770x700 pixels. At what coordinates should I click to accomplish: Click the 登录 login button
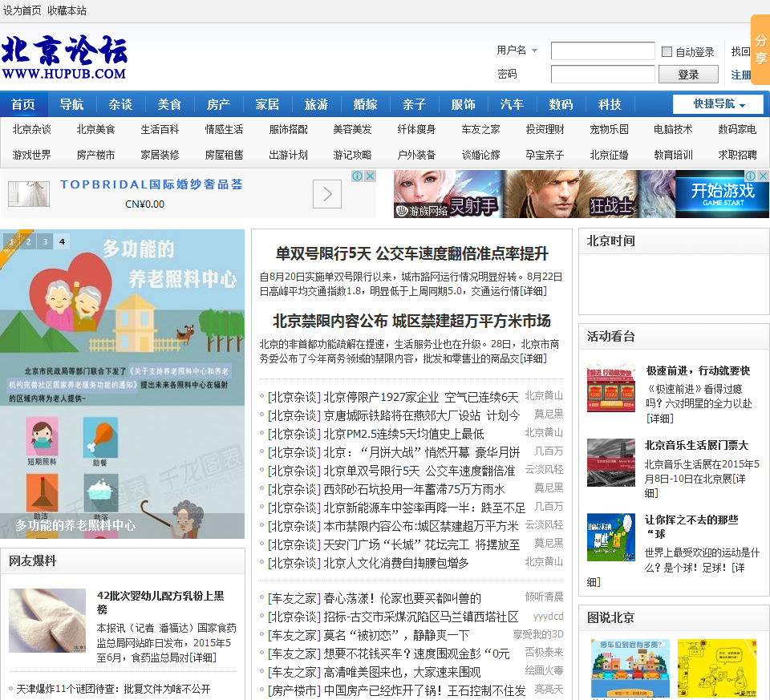[x=688, y=75]
